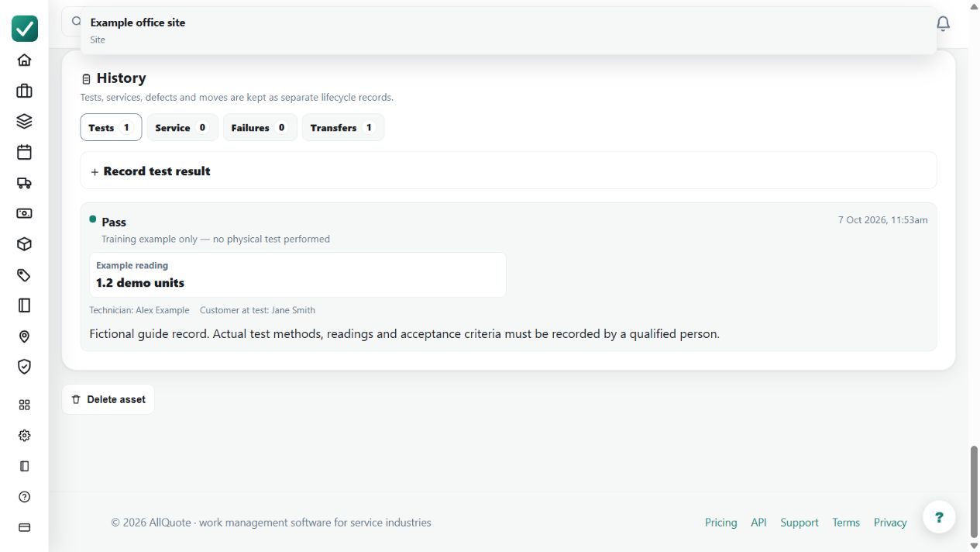Click the '© 2026 AllQuote' footer text
The width and height of the screenshot is (980, 552).
tap(271, 523)
